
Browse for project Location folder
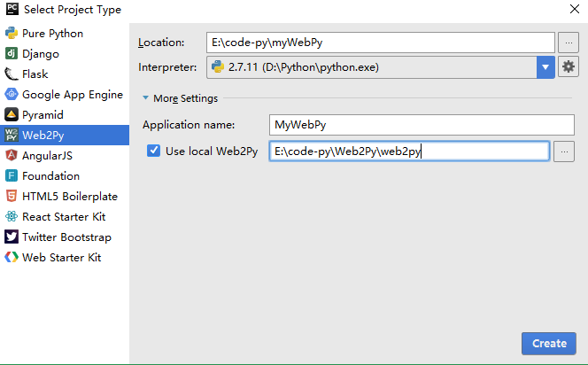point(569,43)
